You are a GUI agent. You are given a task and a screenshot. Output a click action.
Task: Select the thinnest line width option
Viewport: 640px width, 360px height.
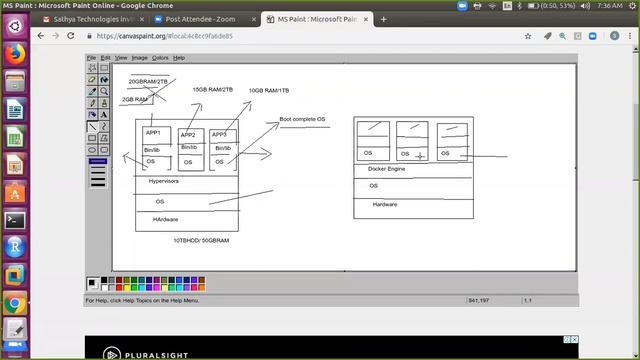98,162
